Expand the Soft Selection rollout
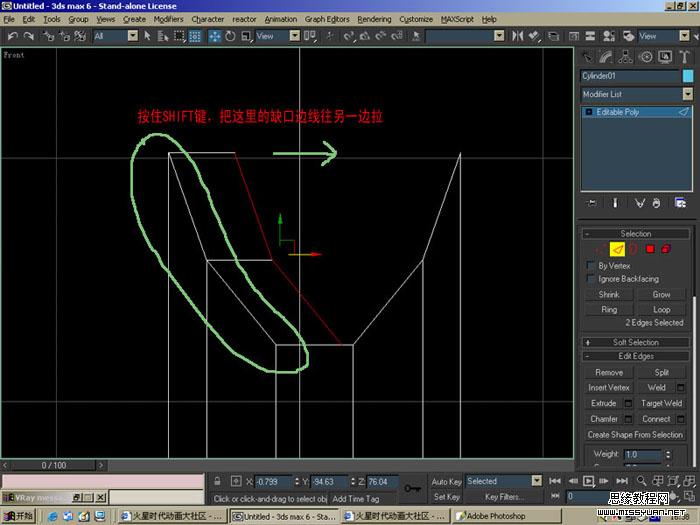Viewport: 700px width, 525px height. [x=636, y=342]
